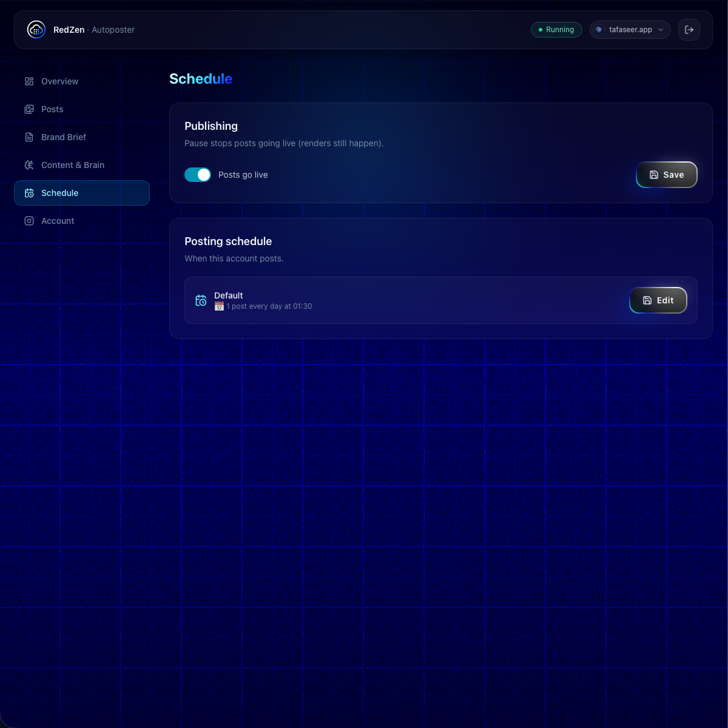This screenshot has width=728, height=728.
Task: Click the 'Posts go live' label
Action: tap(243, 175)
